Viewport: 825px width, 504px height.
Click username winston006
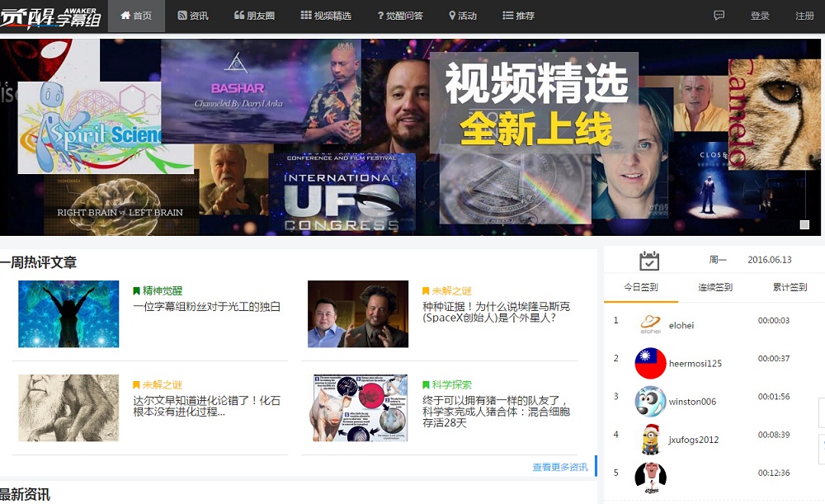click(x=692, y=402)
